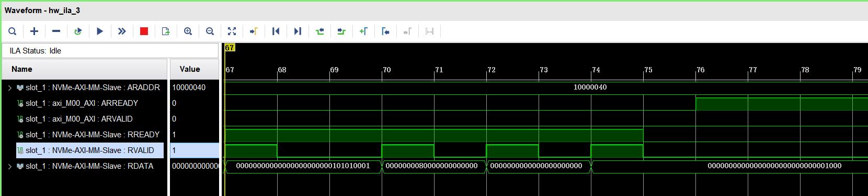The height and width of the screenshot is (196, 868).
Task: Click the Export ILA data icon
Action: pos(166,31)
